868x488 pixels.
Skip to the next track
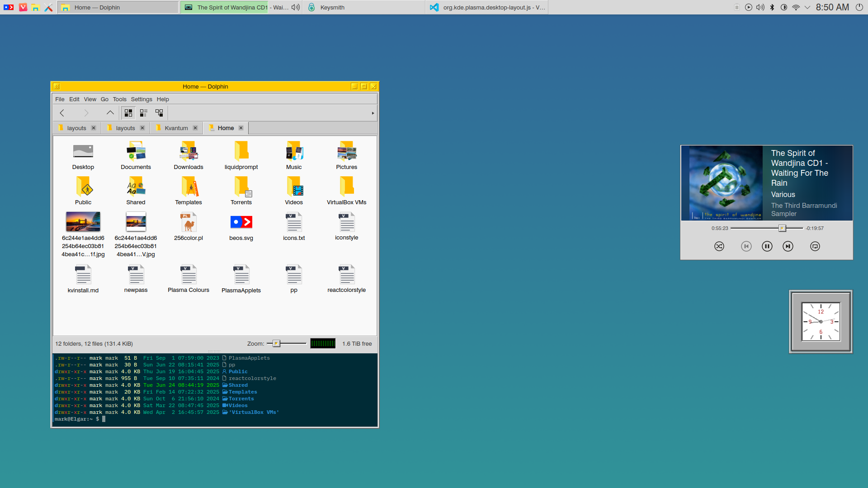(x=788, y=246)
